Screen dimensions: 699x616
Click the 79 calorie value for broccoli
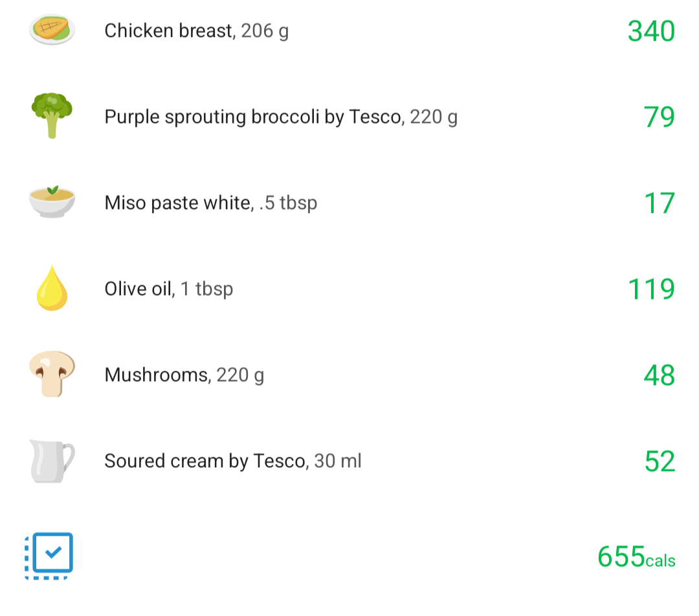pyautogui.click(x=660, y=117)
